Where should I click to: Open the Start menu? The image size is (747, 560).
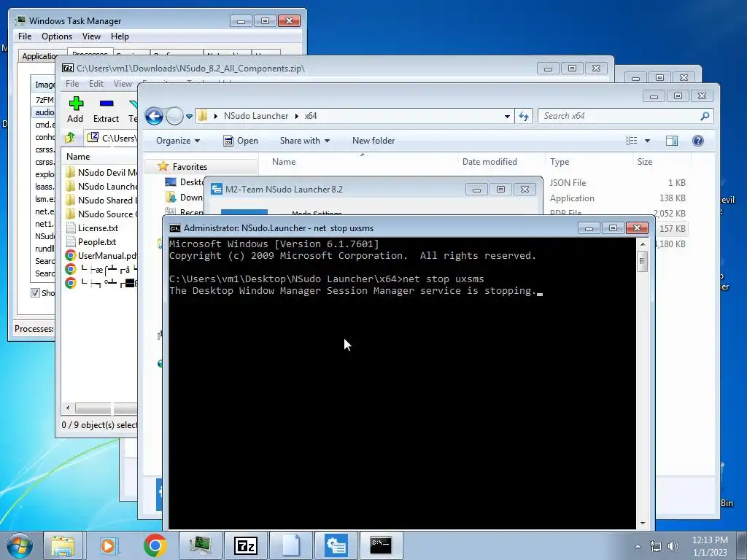point(19,545)
